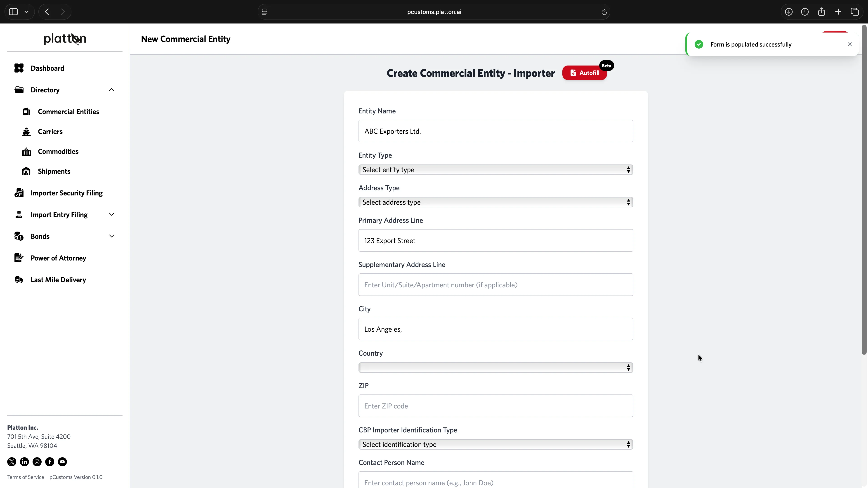
Task: Click the browser reload page icon
Action: coord(604,12)
